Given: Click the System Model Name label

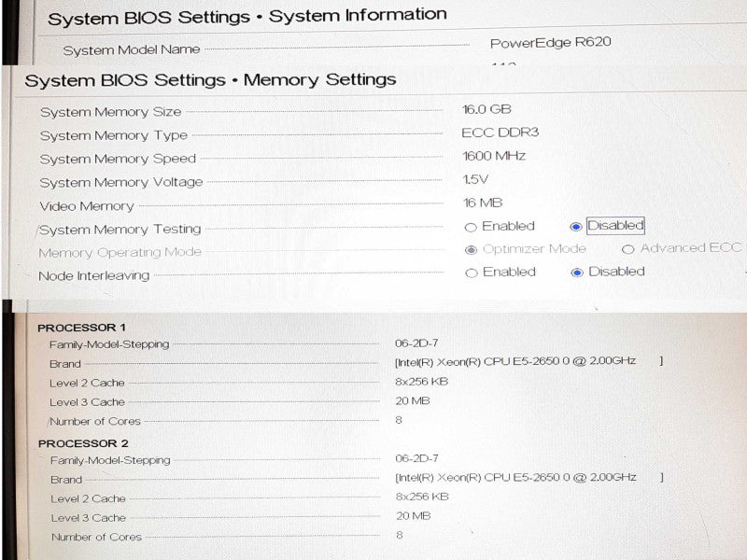Looking at the screenshot, I should (x=132, y=49).
